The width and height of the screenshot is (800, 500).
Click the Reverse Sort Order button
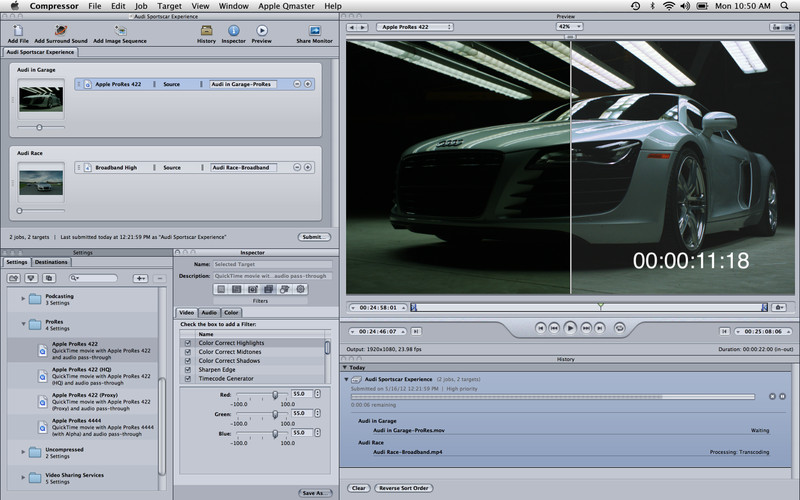pyautogui.click(x=404, y=488)
